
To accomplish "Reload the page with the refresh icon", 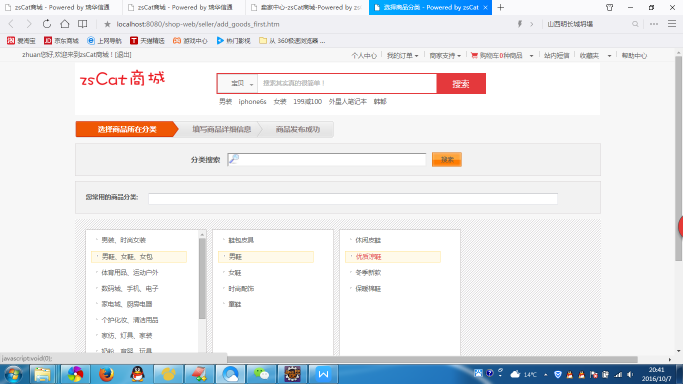I will (x=47, y=24).
